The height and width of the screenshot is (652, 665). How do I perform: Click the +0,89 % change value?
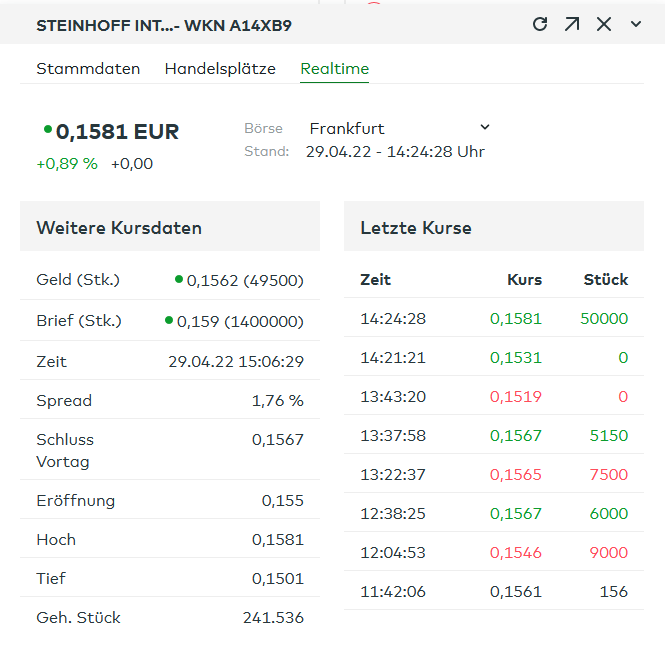point(67,164)
